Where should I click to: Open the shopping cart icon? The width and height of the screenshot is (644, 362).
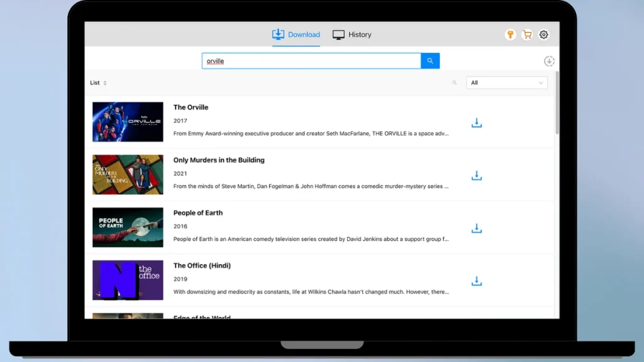pyautogui.click(x=527, y=35)
